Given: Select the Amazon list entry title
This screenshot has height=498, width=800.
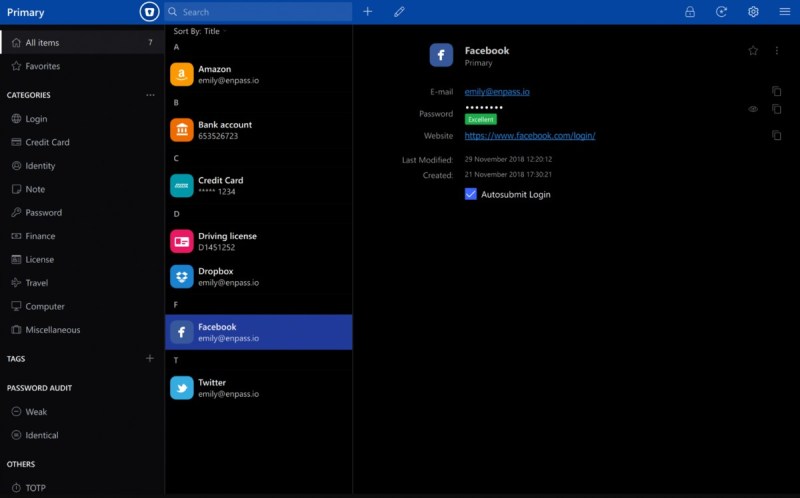Looking at the screenshot, I should coord(214,69).
